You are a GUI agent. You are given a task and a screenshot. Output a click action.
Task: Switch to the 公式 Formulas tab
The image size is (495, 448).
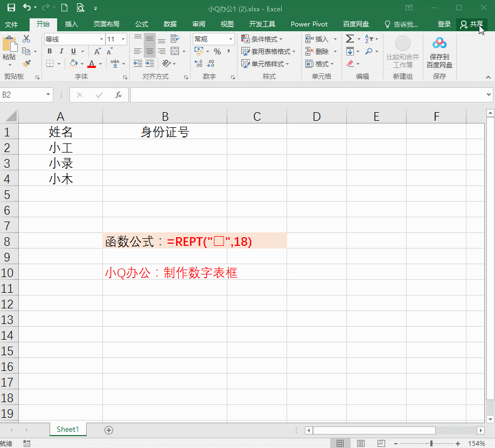tap(142, 24)
